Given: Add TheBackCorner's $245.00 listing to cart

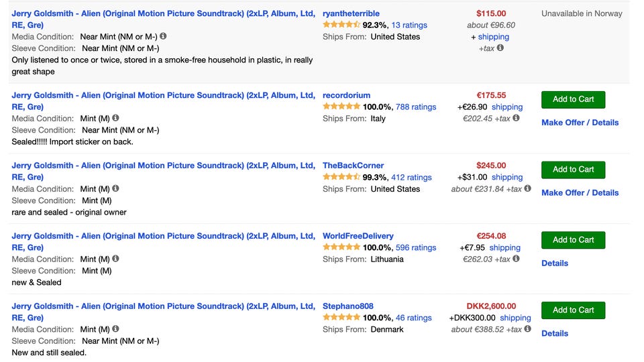Looking at the screenshot, I should pyautogui.click(x=573, y=170).
